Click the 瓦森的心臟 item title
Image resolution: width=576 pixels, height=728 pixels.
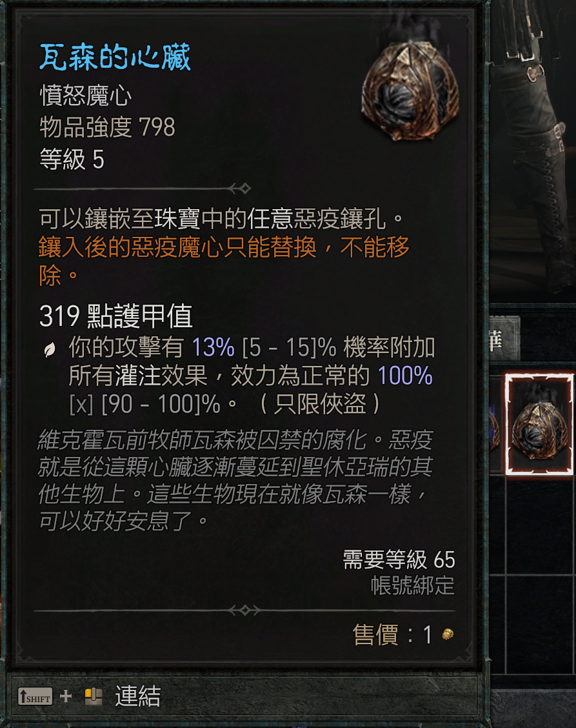tap(115, 57)
